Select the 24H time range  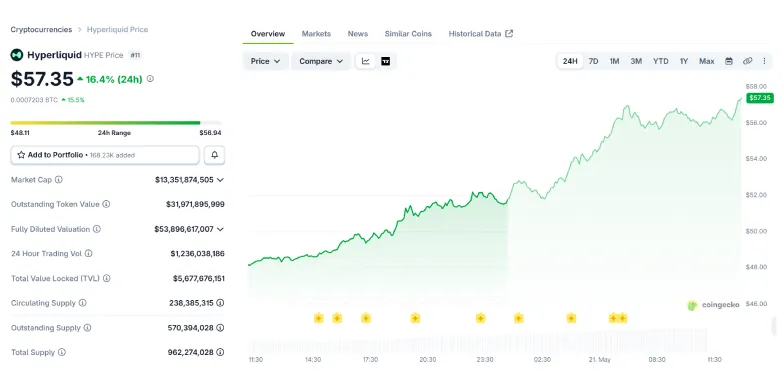click(570, 61)
